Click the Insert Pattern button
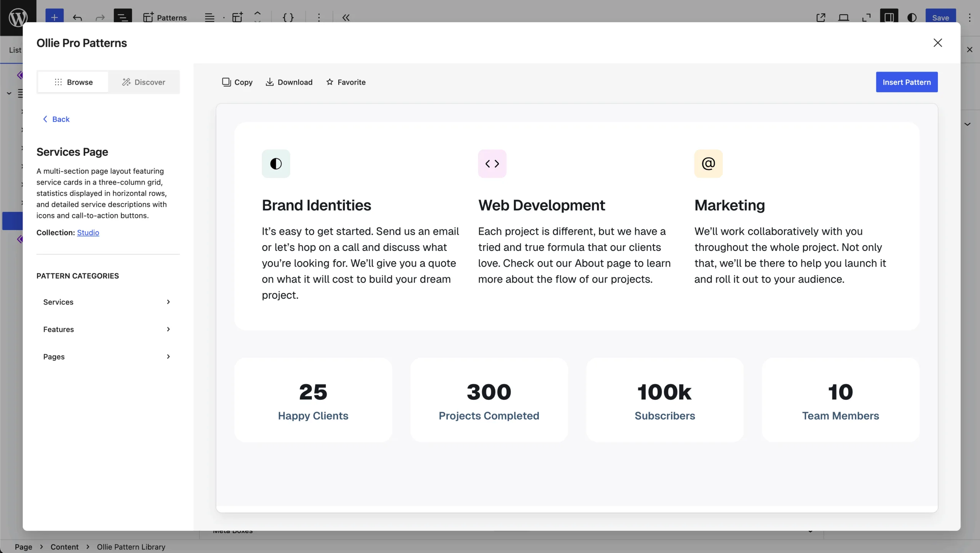The image size is (980, 553). pos(906,82)
